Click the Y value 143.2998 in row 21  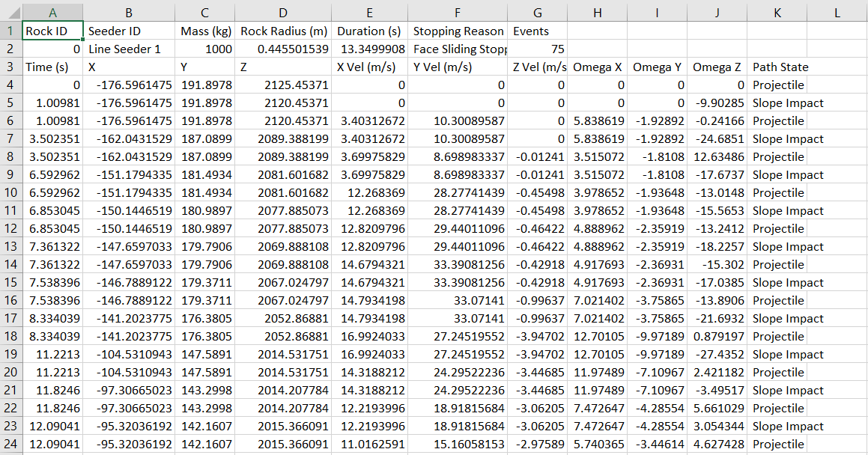204,391
